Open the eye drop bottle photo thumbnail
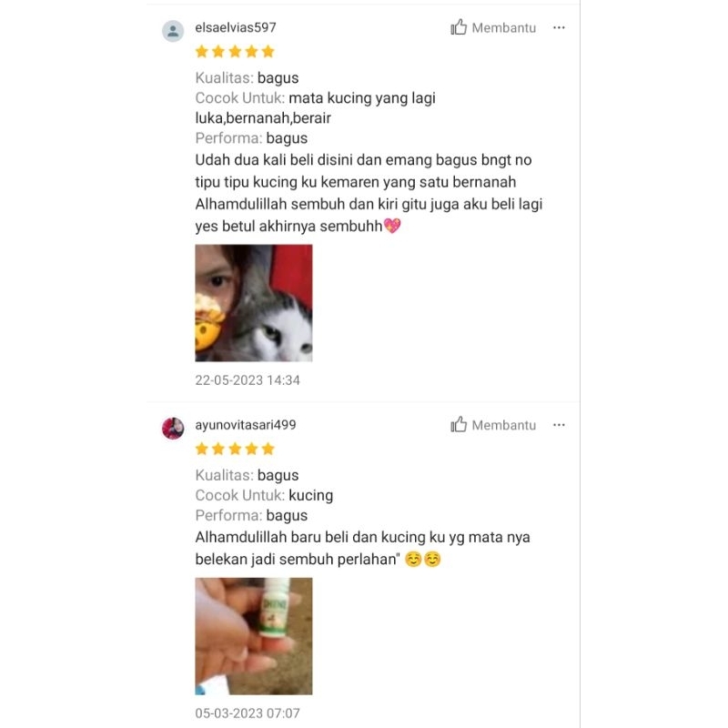 coord(254,636)
